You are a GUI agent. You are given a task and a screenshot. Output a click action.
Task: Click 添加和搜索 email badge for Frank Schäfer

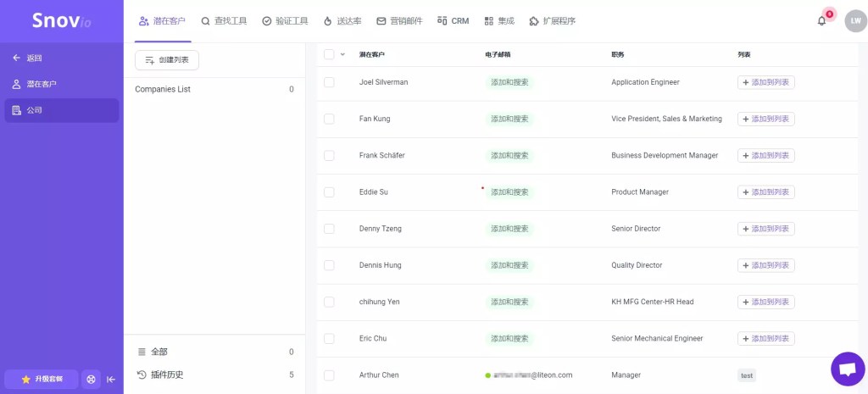pos(509,156)
